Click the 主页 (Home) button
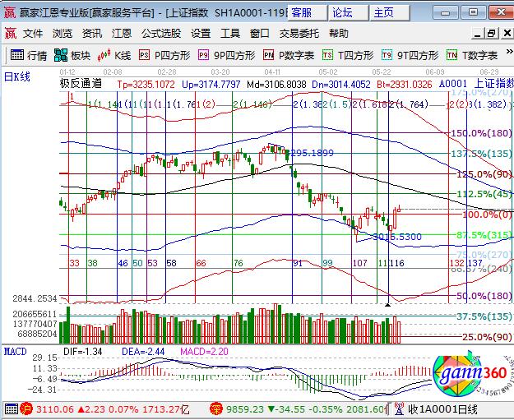This screenshot has height=420, width=514. [x=383, y=12]
